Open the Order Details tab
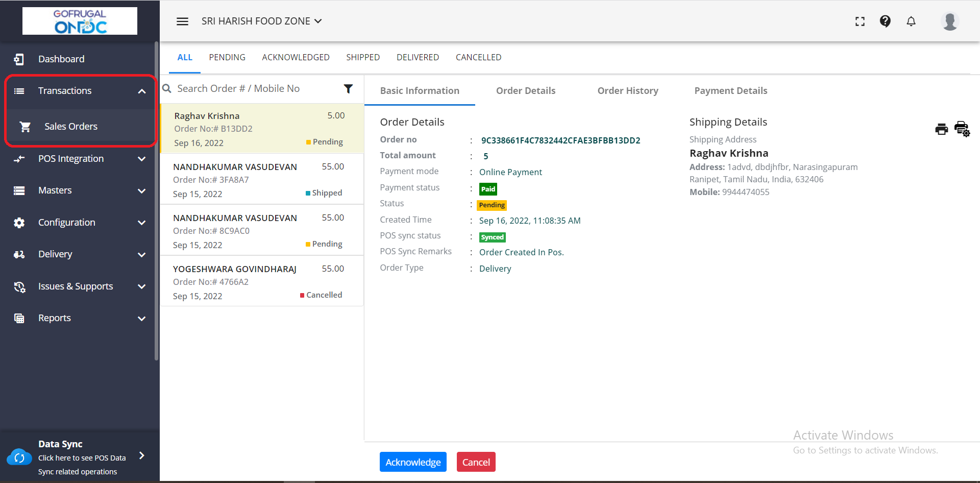 point(526,90)
